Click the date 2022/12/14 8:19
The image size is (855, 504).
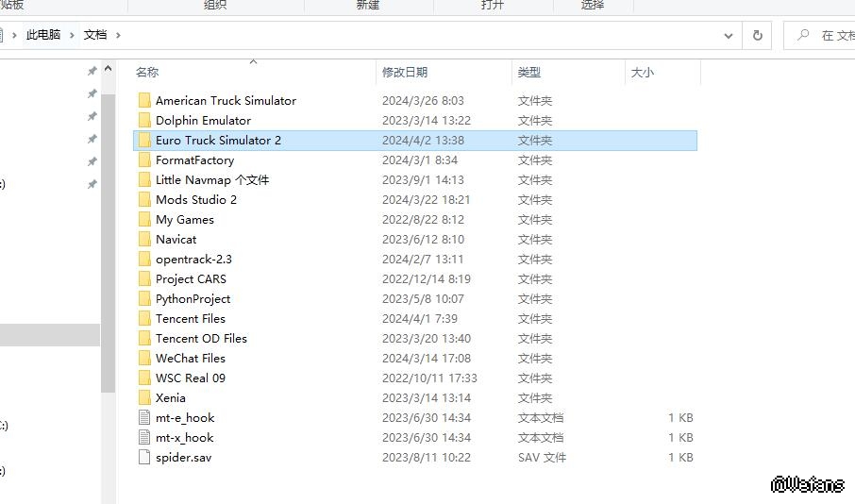coord(426,278)
